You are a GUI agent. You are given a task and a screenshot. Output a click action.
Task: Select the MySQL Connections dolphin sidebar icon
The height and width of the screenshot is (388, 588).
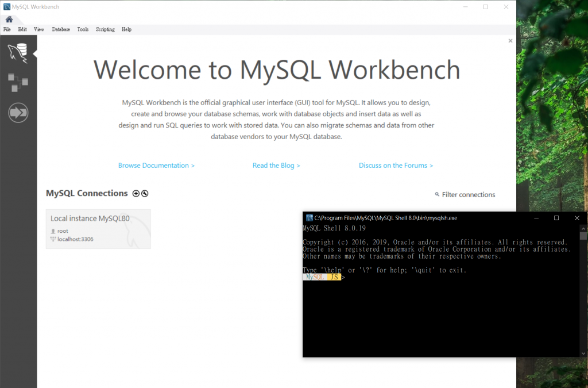pyautogui.click(x=18, y=53)
